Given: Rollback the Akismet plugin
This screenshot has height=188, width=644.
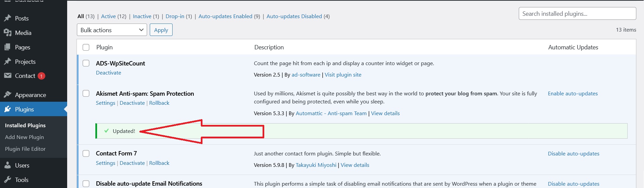Looking at the screenshot, I should pos(159,103).
